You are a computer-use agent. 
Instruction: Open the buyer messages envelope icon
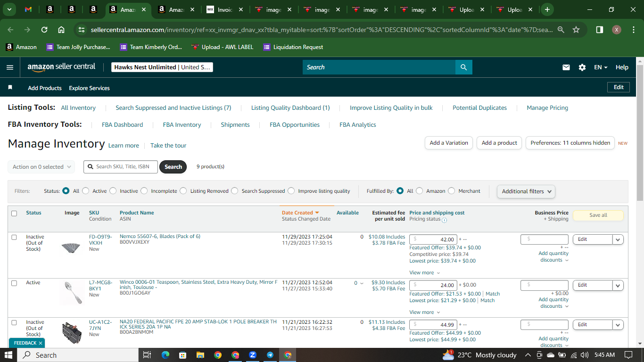click(566, 67)
